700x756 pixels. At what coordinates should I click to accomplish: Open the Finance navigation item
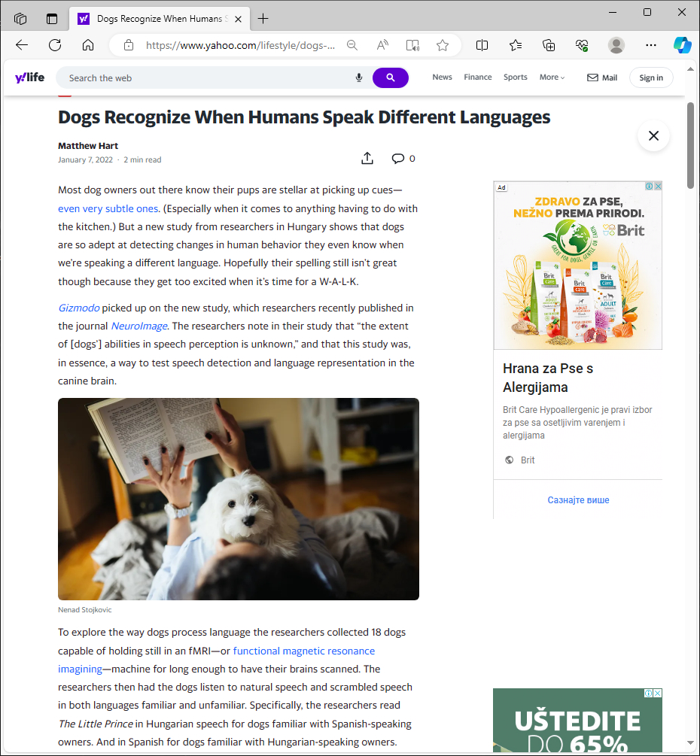(477, 77)
